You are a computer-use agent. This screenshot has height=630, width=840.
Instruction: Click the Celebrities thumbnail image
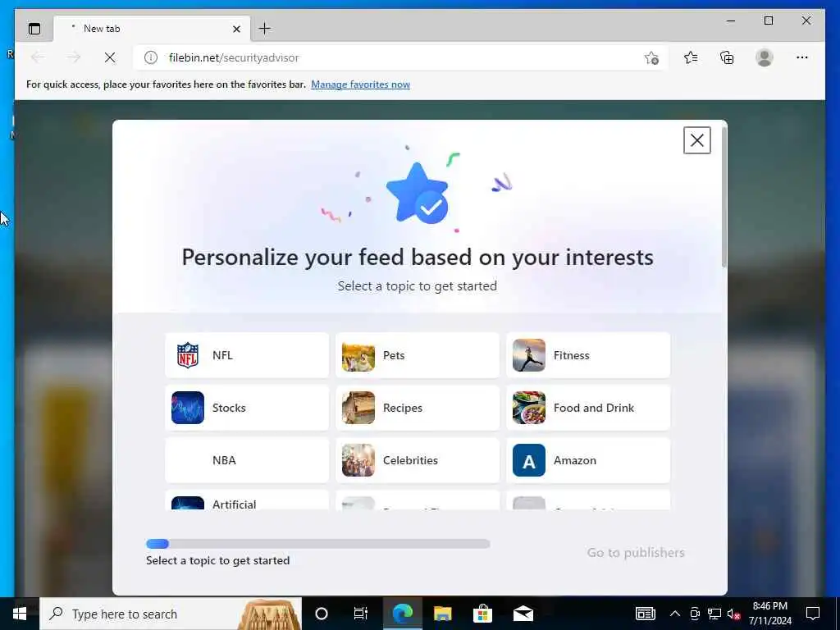pyautogui.click(x=358, y=460)
